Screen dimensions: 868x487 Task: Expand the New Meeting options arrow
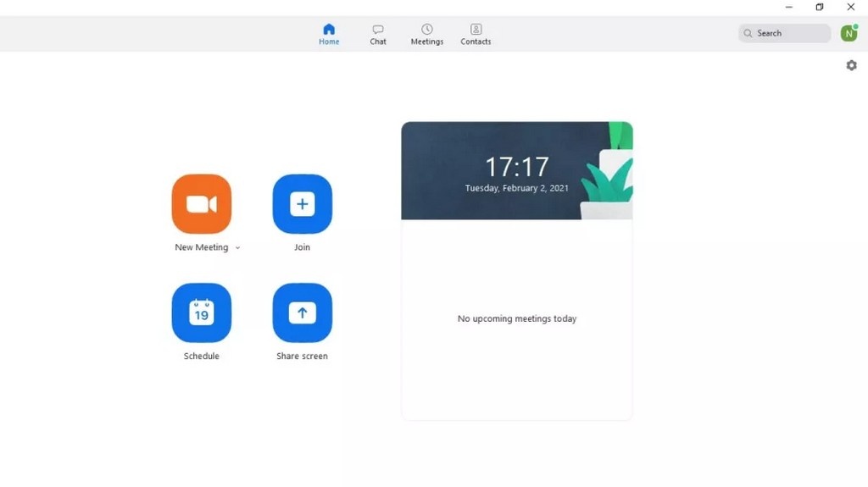237,248
